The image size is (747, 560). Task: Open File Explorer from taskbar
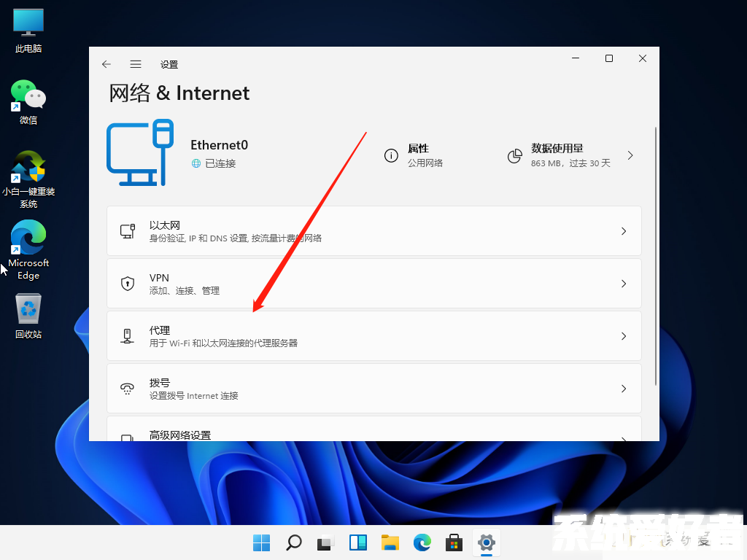coord(390,542)
